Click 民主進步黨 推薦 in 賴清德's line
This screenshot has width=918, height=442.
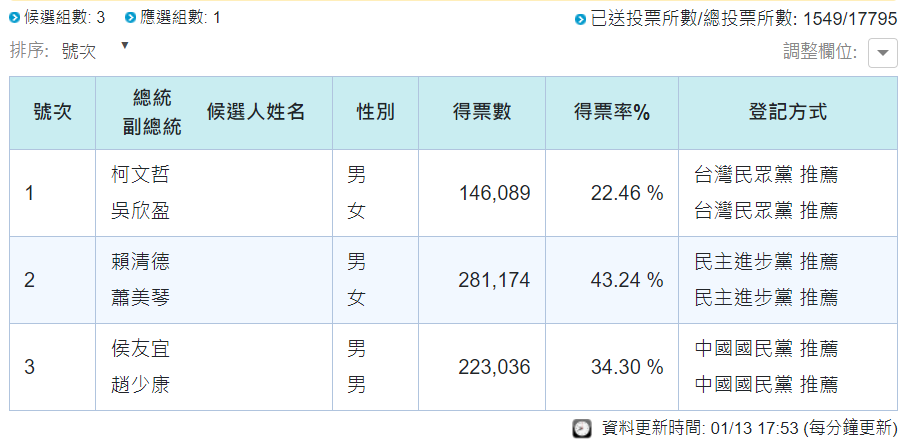tap(766, 261)
